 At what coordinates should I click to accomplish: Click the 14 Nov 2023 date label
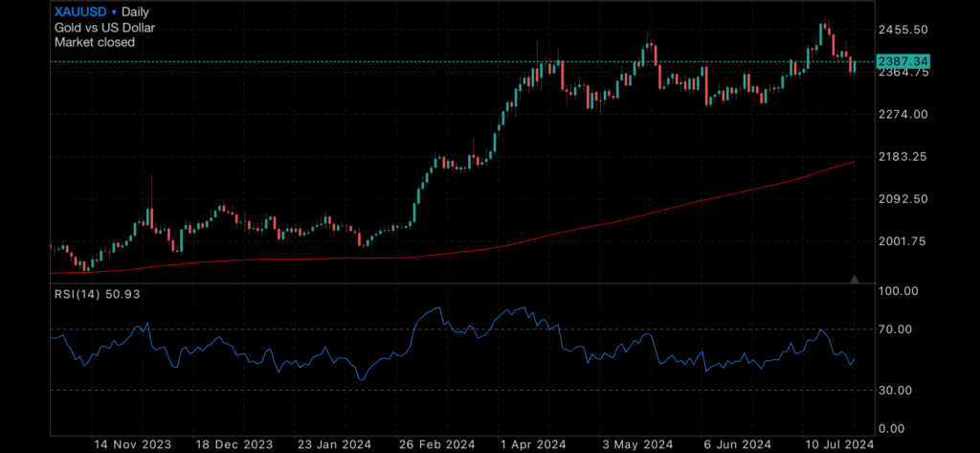tap(132, 445)
